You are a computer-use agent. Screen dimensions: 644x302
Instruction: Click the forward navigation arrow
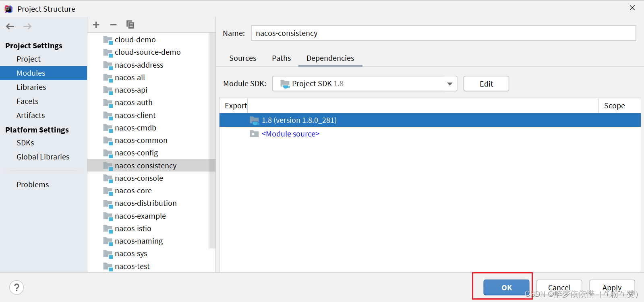click(27, 27)
